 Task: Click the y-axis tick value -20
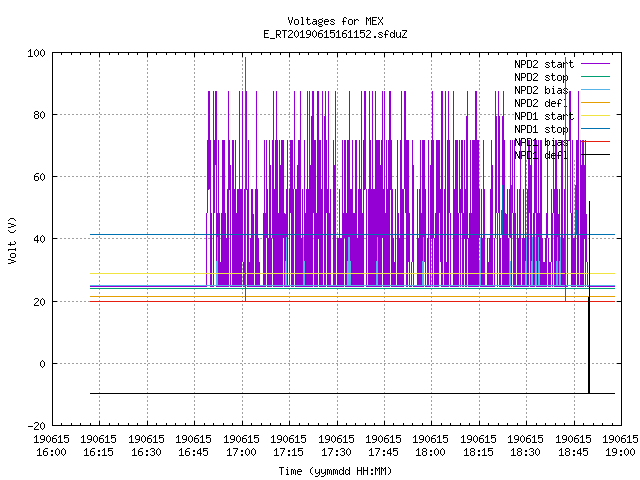click(36, 426)
